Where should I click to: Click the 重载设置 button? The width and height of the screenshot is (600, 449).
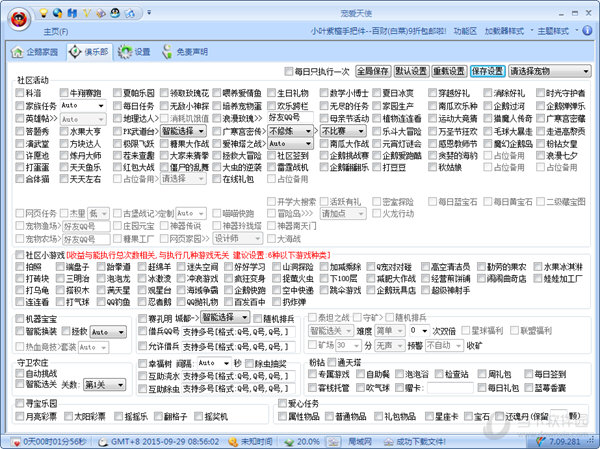449,71
